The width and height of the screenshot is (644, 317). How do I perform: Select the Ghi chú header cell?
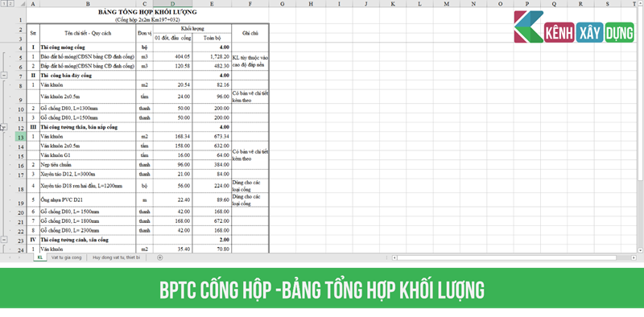click(250, 33)
